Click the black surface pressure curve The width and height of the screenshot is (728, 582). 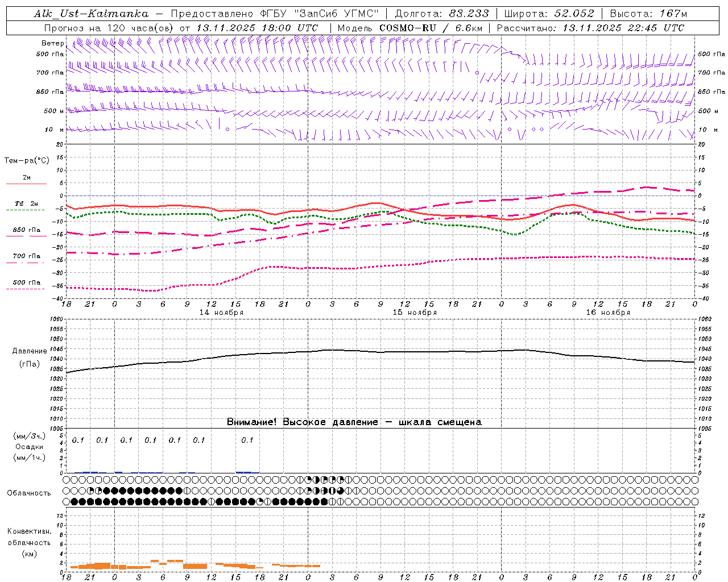pos(381,352)
